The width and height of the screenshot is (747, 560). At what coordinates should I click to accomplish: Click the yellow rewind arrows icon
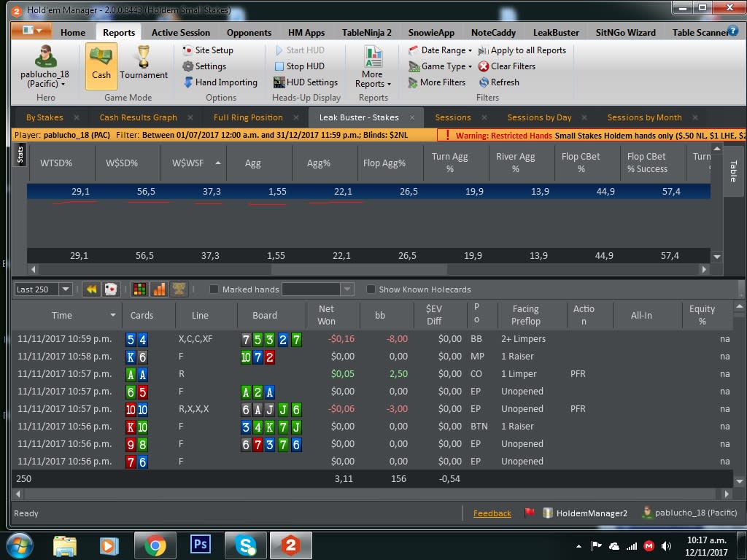click(91, 289)
